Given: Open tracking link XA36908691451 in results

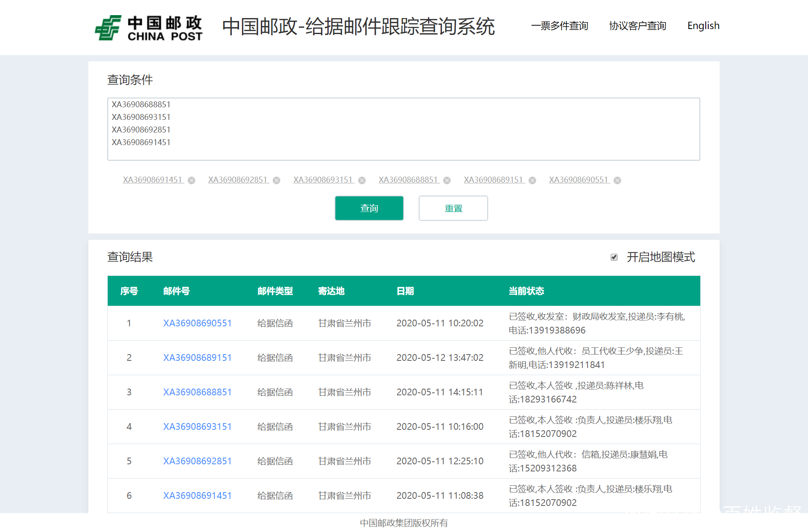Looking at the screenshot, I should pyautogui.click(x=197, y=495).
